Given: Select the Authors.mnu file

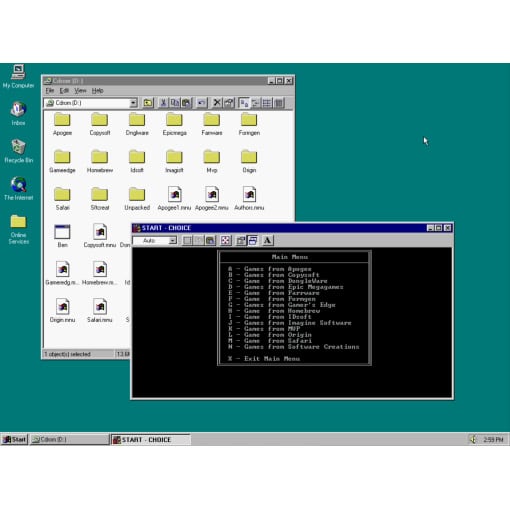Looking at the screenshot, I should tap(249, 199).
